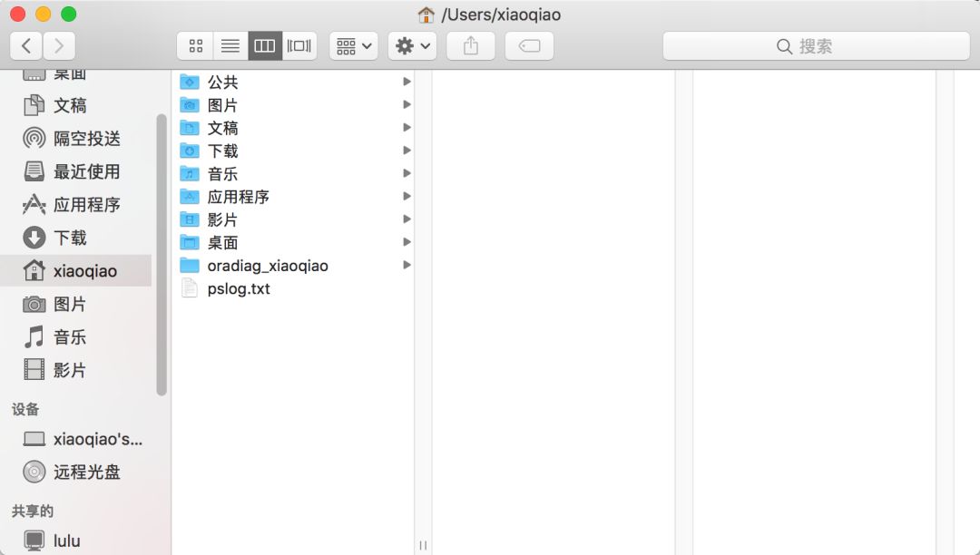
Task: Open the gear action menu
Action: click(413, 46)
